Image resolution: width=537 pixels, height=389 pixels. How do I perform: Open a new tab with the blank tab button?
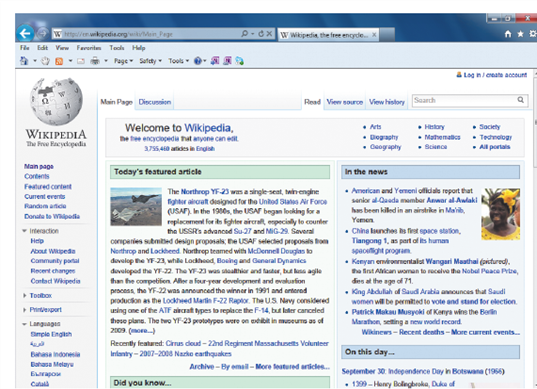click(x=387, y=35)
